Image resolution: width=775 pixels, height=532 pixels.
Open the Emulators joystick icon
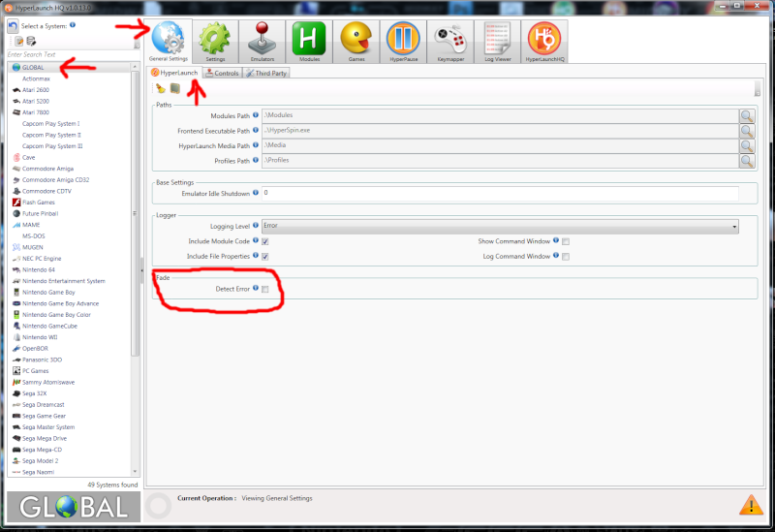(262, 42)
